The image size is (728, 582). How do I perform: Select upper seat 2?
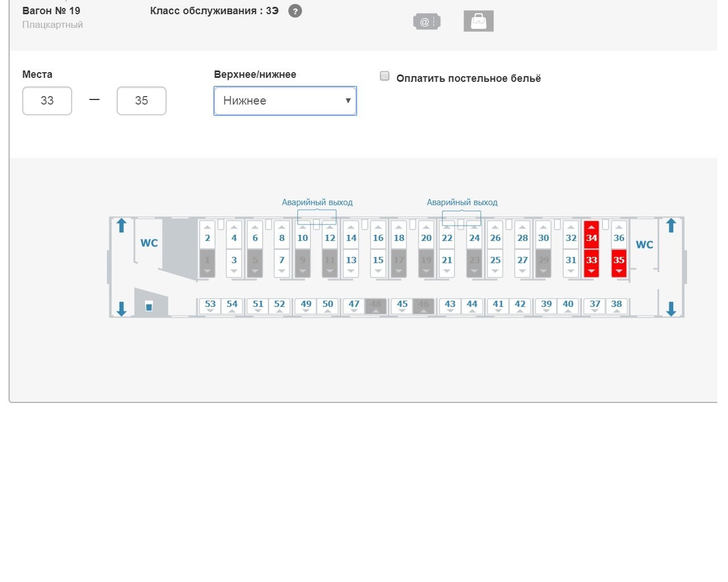208,235
